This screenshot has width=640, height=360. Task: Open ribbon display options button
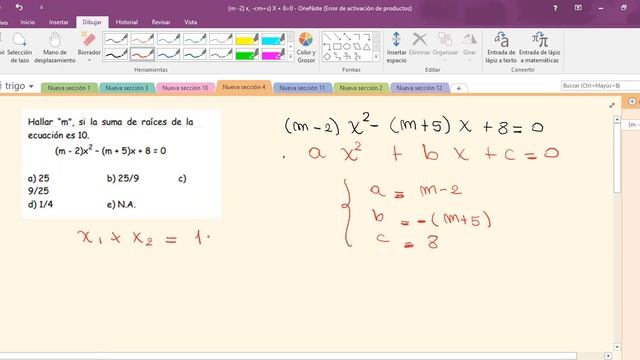point(578,8)
